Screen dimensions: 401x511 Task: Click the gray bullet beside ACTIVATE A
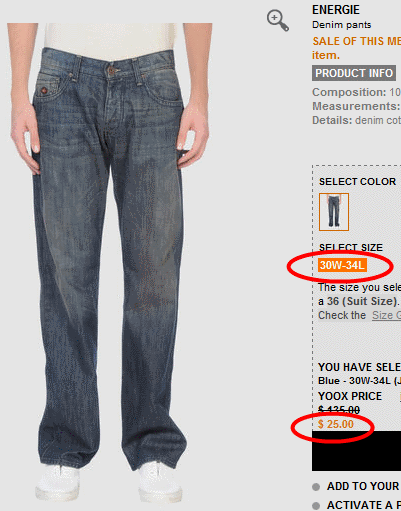[316, 505]
